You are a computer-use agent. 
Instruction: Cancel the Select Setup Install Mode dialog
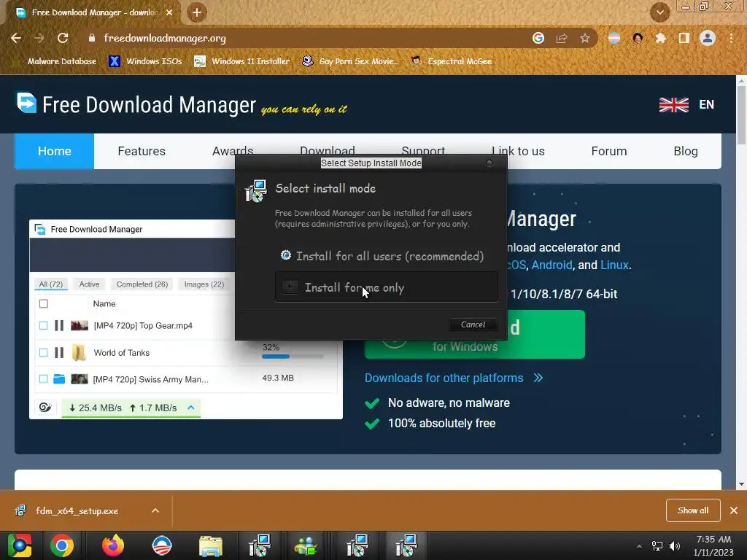click(x=473, y=324)
